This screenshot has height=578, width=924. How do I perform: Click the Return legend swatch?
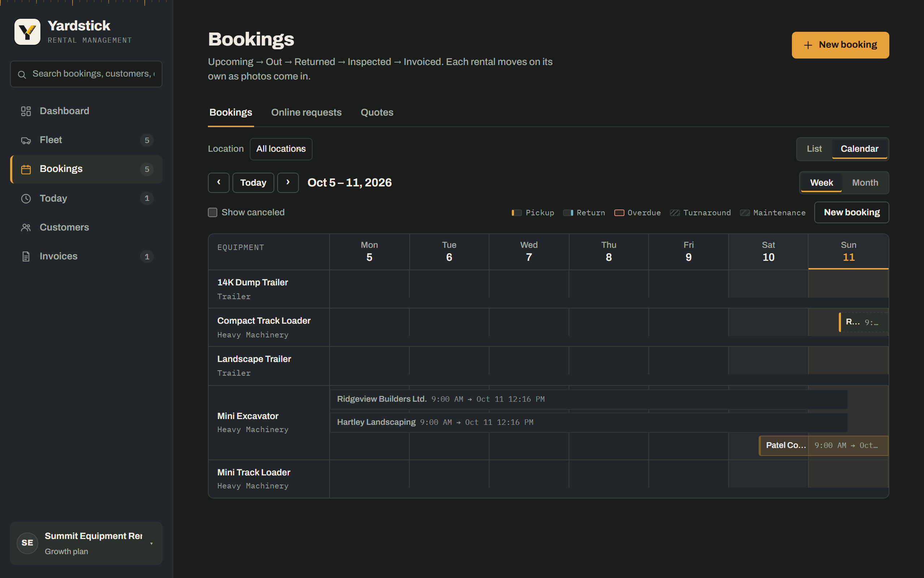[568, 213]
